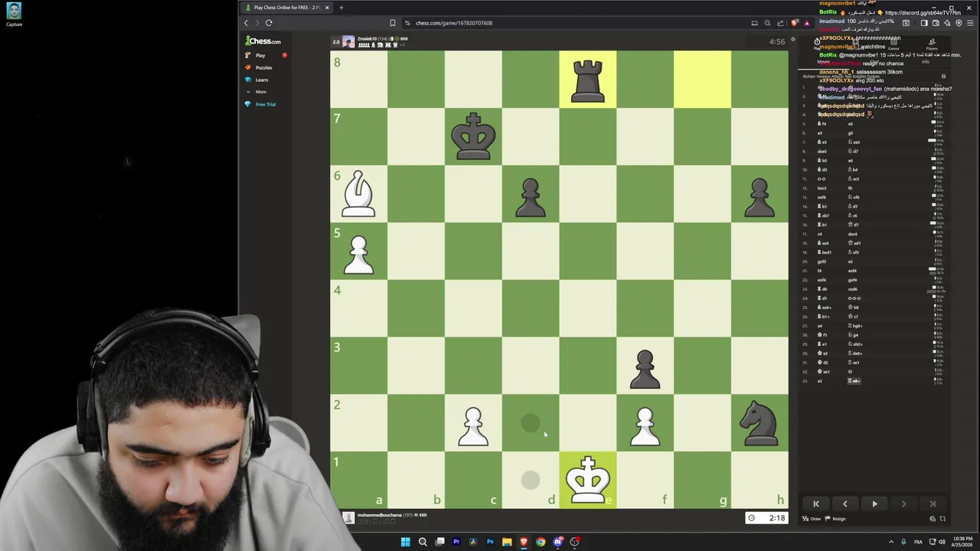The width and height of the screenshot is (980, 551).
Task: Open the board settings gear icon
Action: (x=793, y=41)
